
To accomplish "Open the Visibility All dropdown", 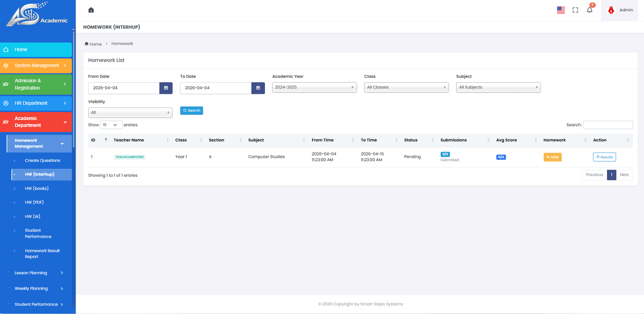I will [130, 113].
